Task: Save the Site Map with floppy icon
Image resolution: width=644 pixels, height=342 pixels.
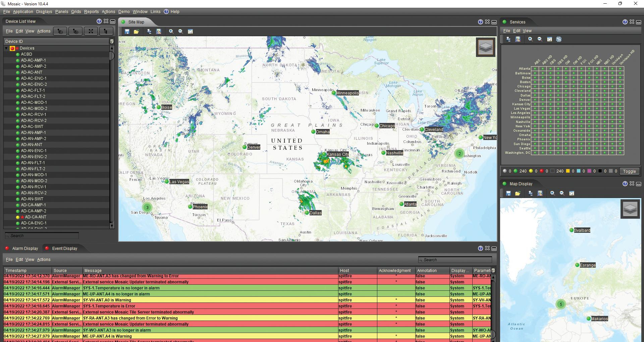Action: pyautogui.click(x=127, y=31)
